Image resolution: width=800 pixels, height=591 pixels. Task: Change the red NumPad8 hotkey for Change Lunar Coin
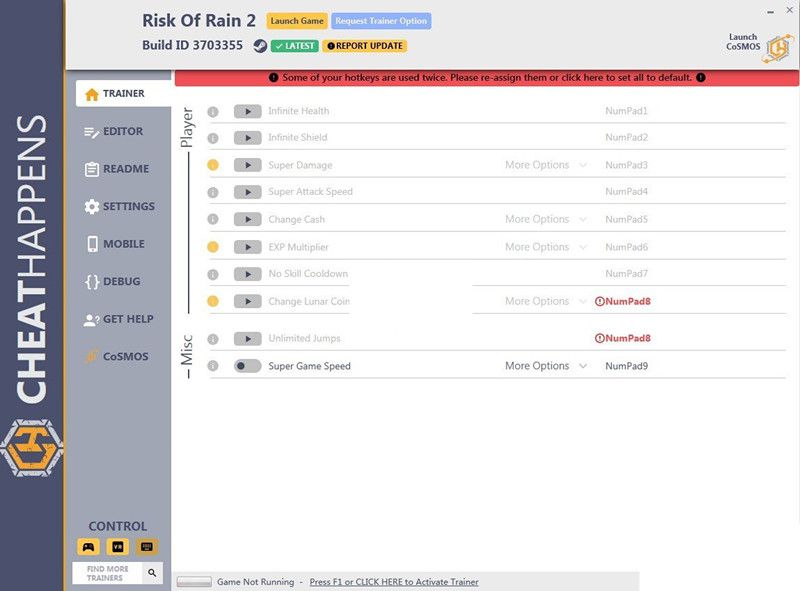pos(628,301)
